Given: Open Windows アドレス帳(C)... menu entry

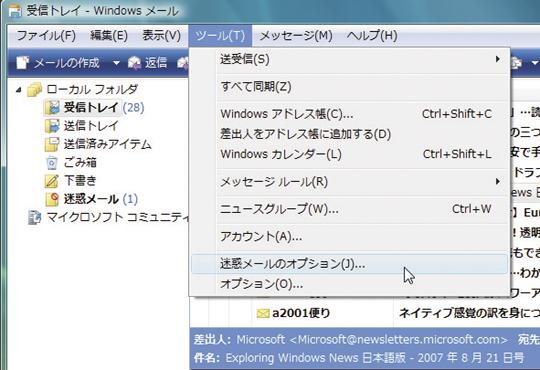Looking at the screenshot, I should 350,114.
